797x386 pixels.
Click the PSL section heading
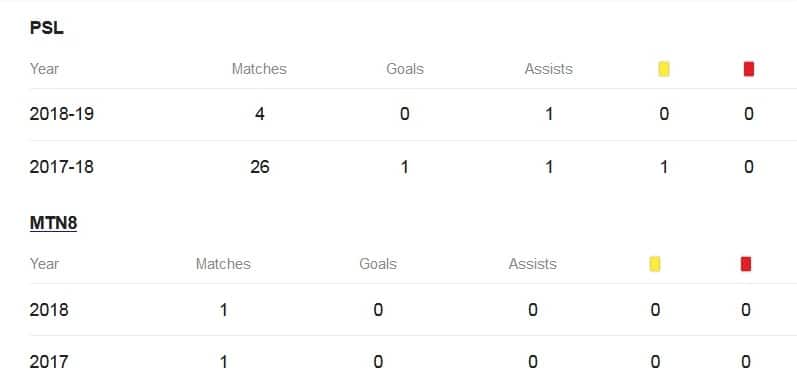tap(47, 28)
